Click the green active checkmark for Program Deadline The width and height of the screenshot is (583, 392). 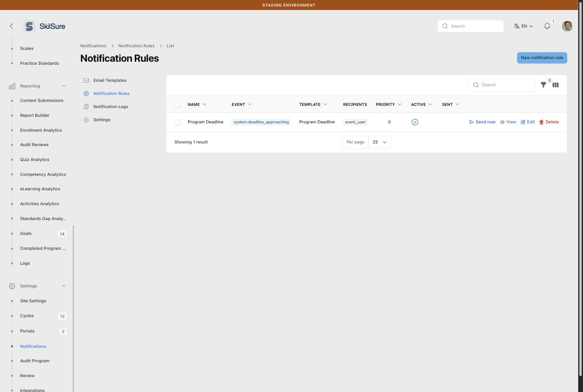(415, 122)
